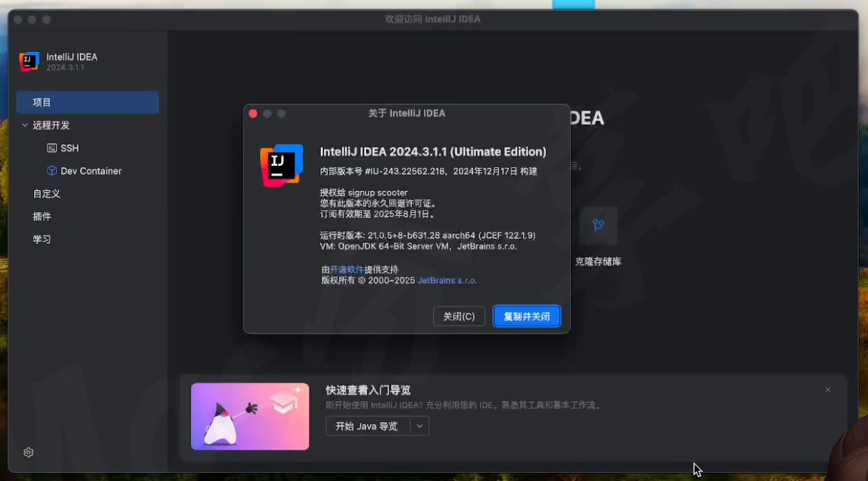Viewport: 868px width, 481px height.
Task: Select Dev Container in the sidebar
Action: 91,171
